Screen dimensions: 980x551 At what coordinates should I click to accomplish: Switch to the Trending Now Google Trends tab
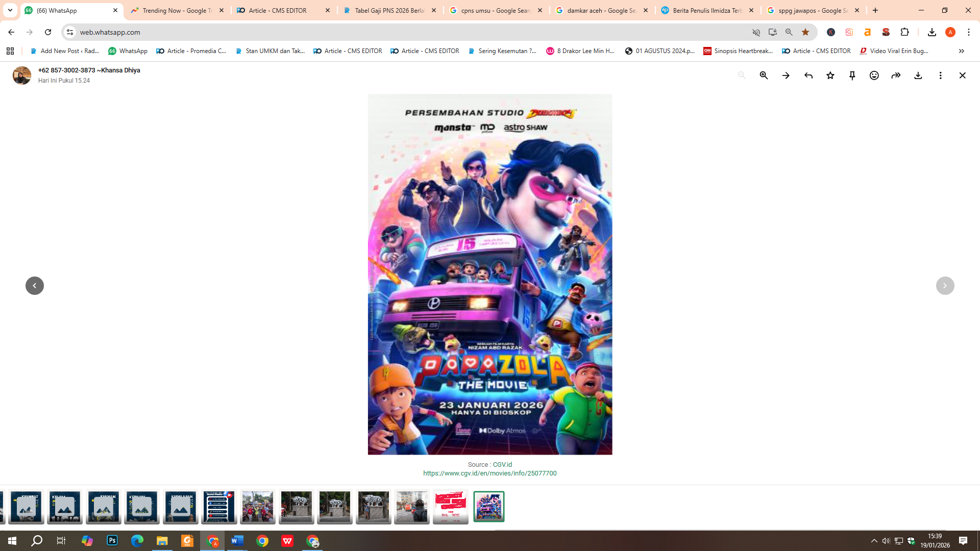178,10
